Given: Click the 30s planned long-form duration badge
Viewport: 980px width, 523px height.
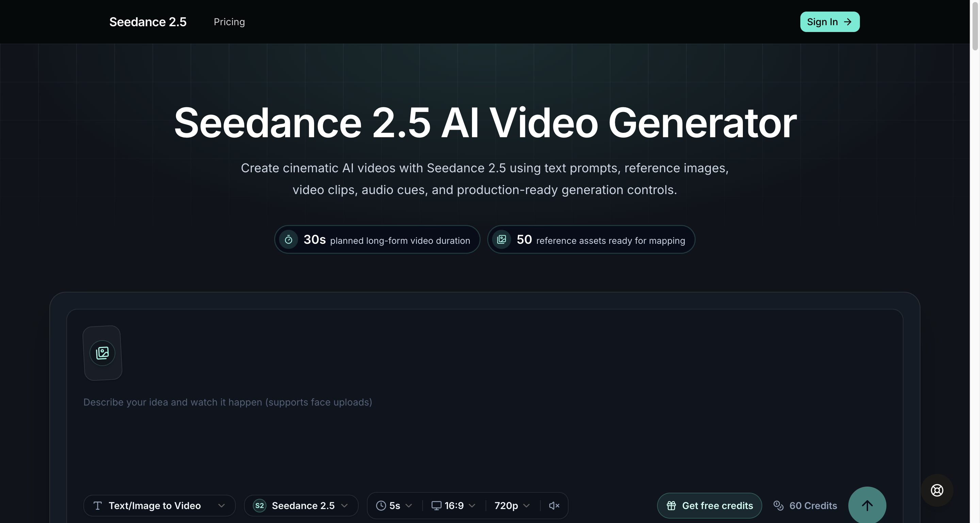Looking at the screenshot, I should (x=377, y=239).
